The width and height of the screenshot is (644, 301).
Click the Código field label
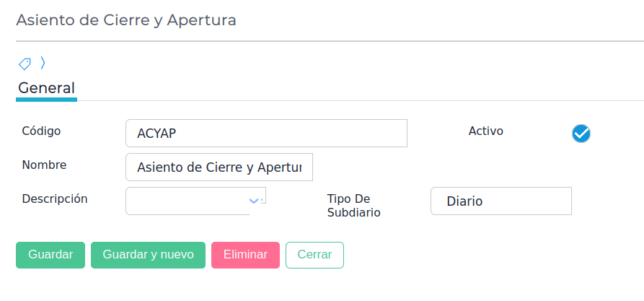(42, 131)
